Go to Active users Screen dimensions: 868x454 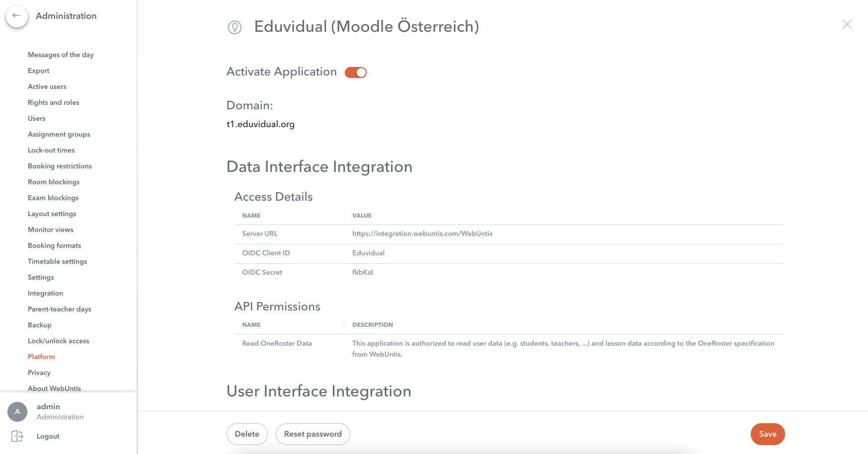coord(47,86)
